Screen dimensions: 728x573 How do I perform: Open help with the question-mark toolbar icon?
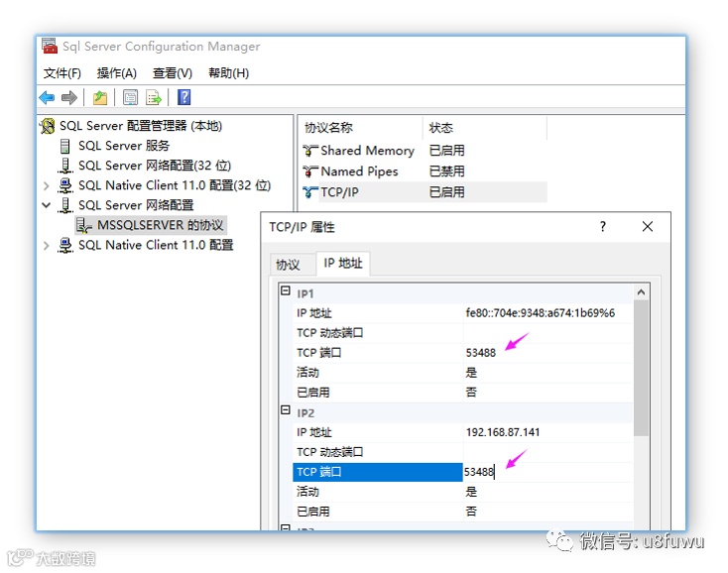(x=183, y=97)
